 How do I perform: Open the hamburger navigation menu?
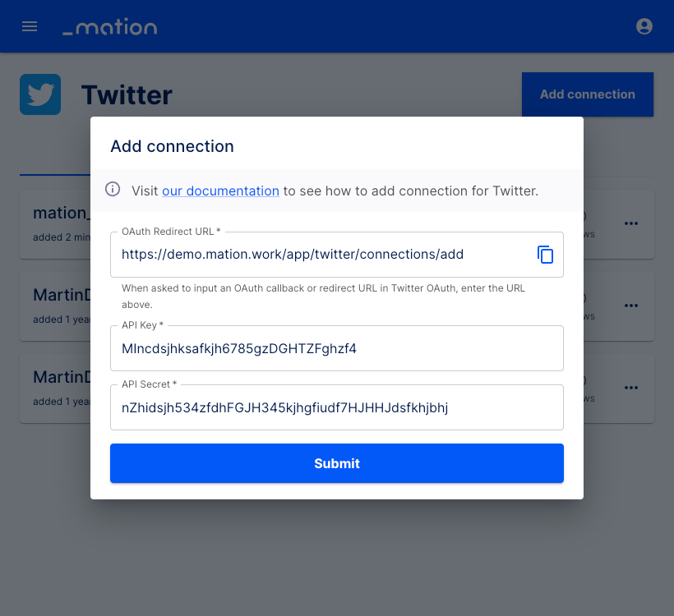tap(30, 26)
